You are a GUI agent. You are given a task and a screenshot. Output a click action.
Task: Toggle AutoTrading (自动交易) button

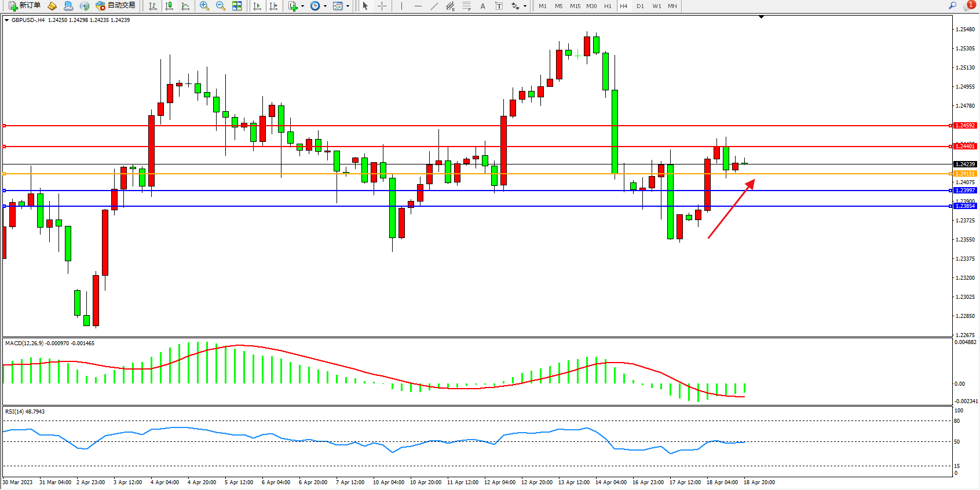116,6
